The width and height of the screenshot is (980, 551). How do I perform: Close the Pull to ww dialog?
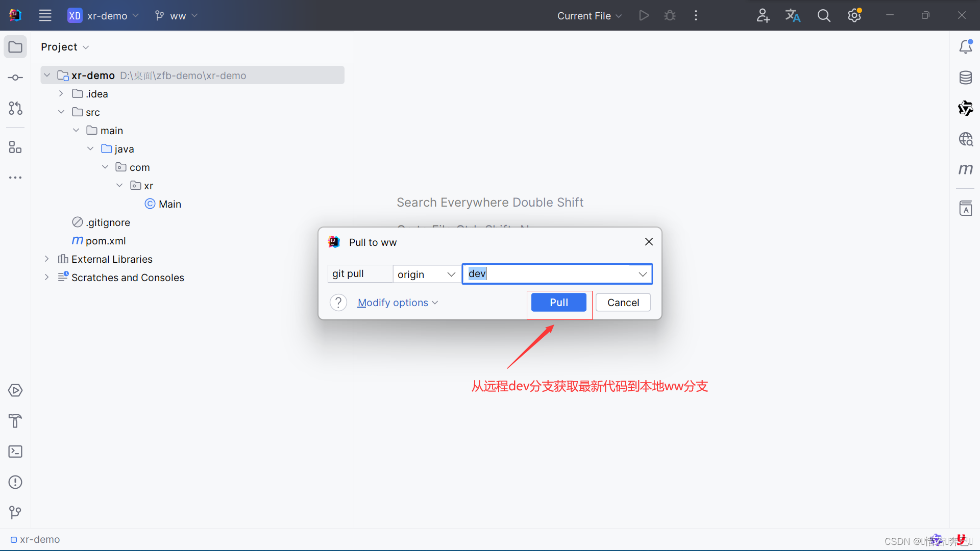(649, 242)
